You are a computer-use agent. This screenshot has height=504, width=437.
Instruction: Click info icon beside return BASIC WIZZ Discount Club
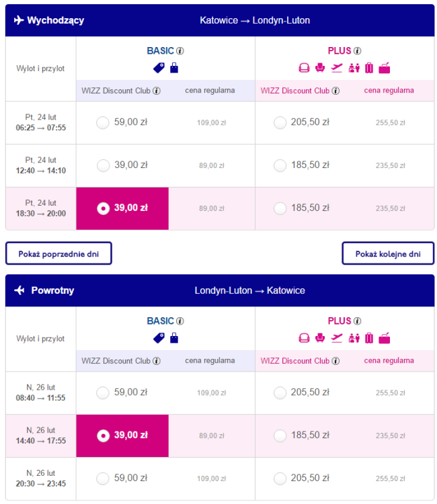[157, 361]
